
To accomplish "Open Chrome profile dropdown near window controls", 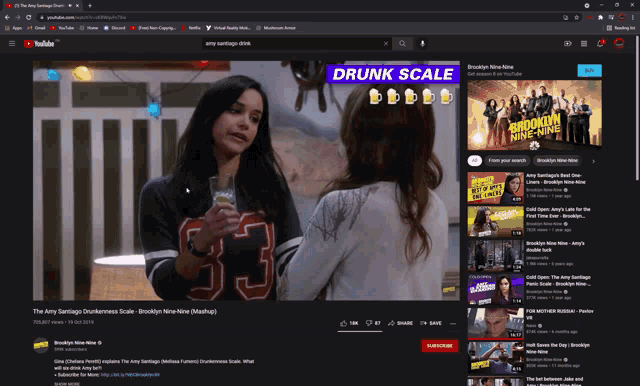I will coord(587,5).
